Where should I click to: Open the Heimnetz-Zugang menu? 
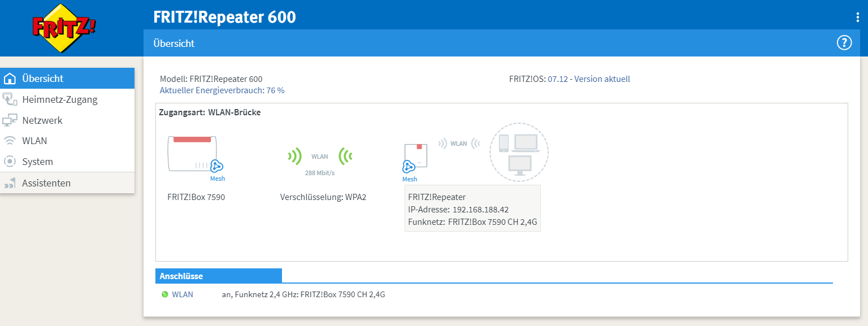[67, 99]
